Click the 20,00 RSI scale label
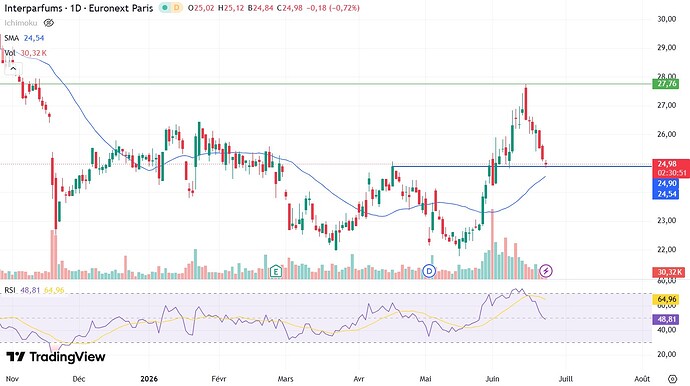690x386 pixels. point(666,354)
